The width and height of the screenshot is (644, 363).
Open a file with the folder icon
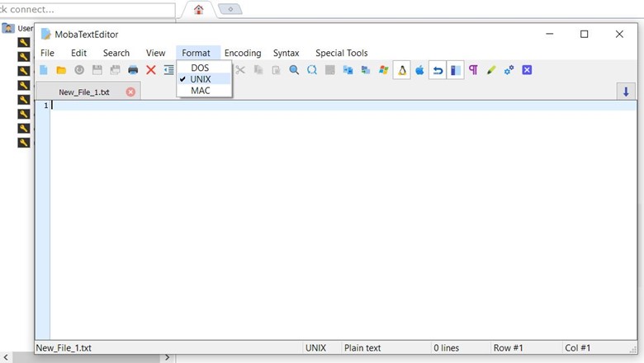pos(61,70)
